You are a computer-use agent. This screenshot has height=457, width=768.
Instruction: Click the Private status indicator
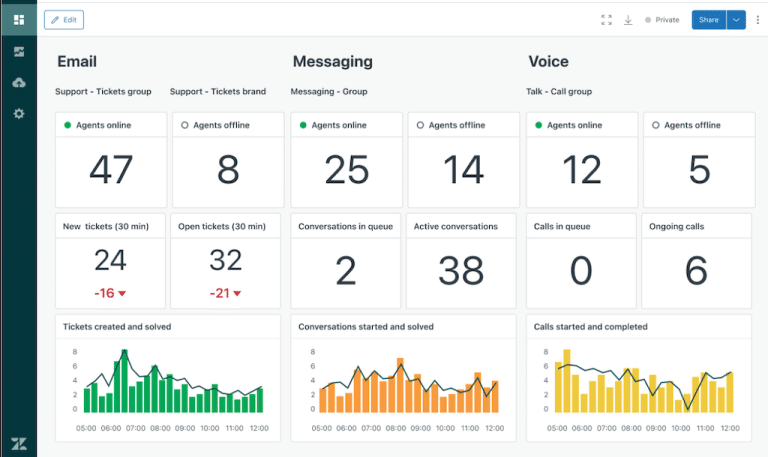click(x=661, y=19)
